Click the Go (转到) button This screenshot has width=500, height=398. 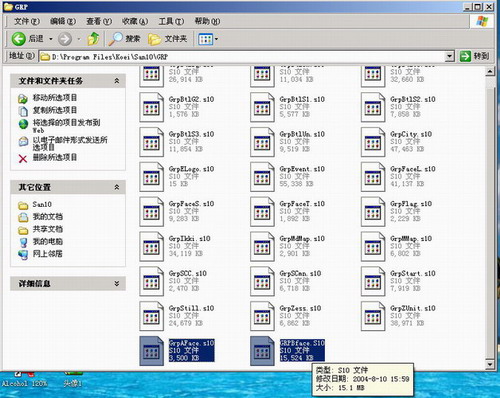click(474, 56)
